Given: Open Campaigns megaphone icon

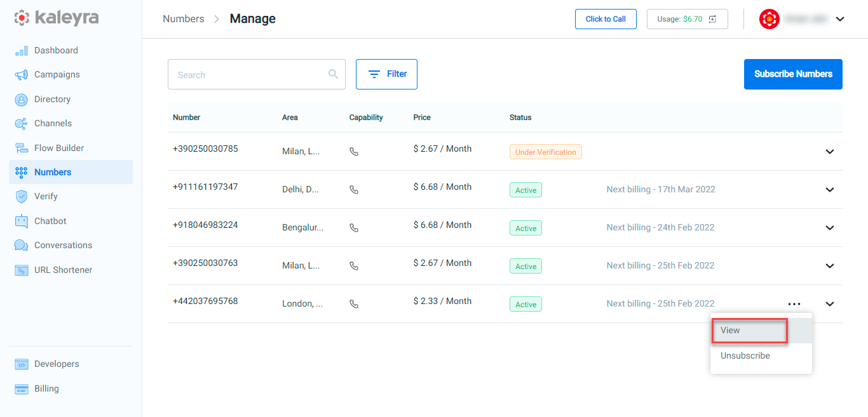Looking at the screenshot, I should point(22,75).
